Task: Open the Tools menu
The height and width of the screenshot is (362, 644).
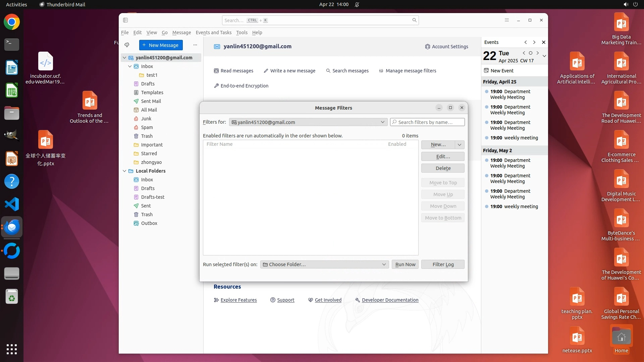Action: 241,33
